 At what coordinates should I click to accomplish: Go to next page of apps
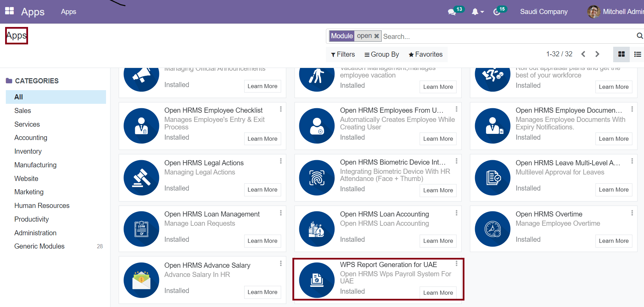(597, 54)
